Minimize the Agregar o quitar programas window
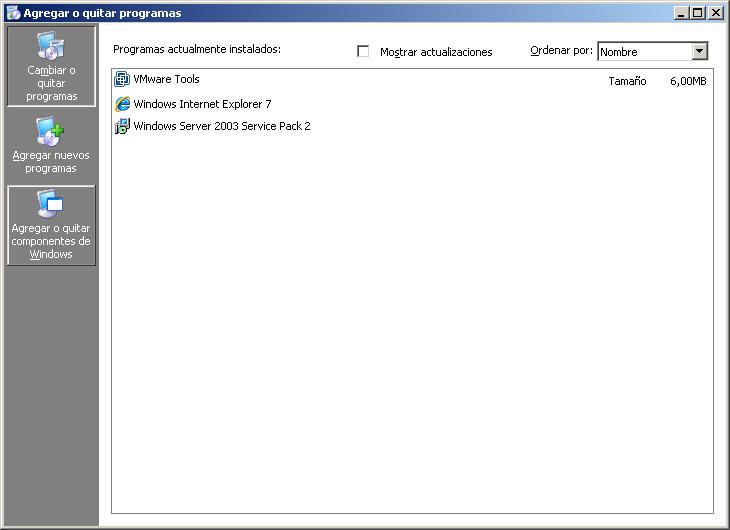730x530 pixels. [x=681, y=13]
